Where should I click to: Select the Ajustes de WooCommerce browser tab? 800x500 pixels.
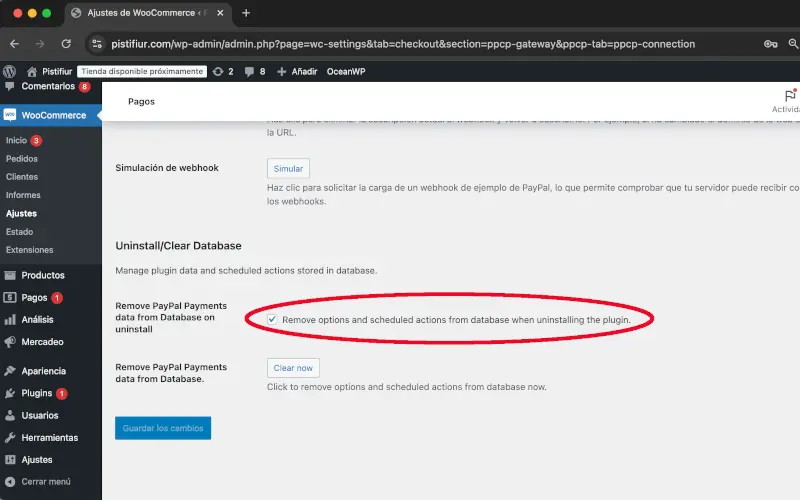click(x=148, y=13)
